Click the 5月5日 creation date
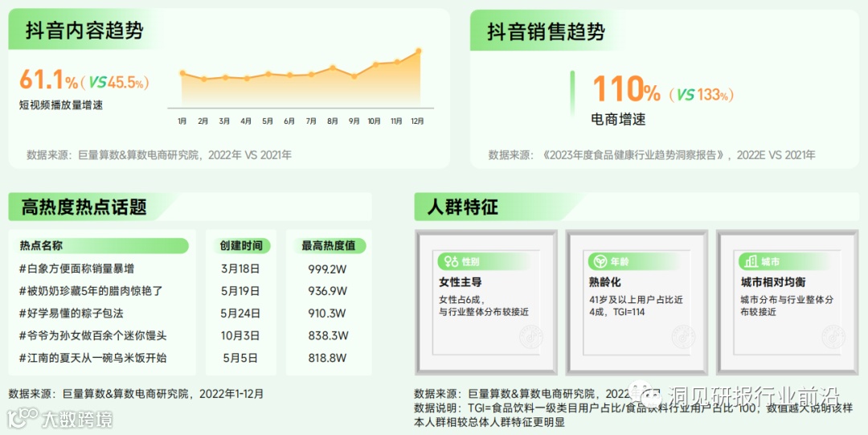The height and width of the screenshot is (435, 868). point(240,358)
